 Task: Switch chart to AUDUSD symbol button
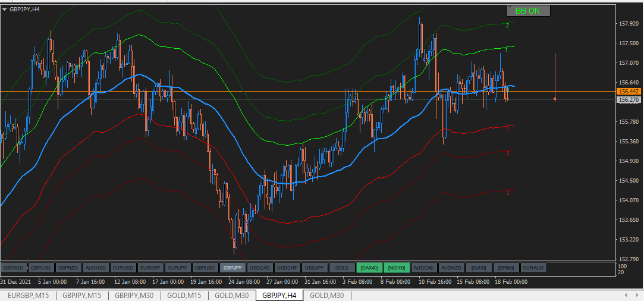coord(95,268)
